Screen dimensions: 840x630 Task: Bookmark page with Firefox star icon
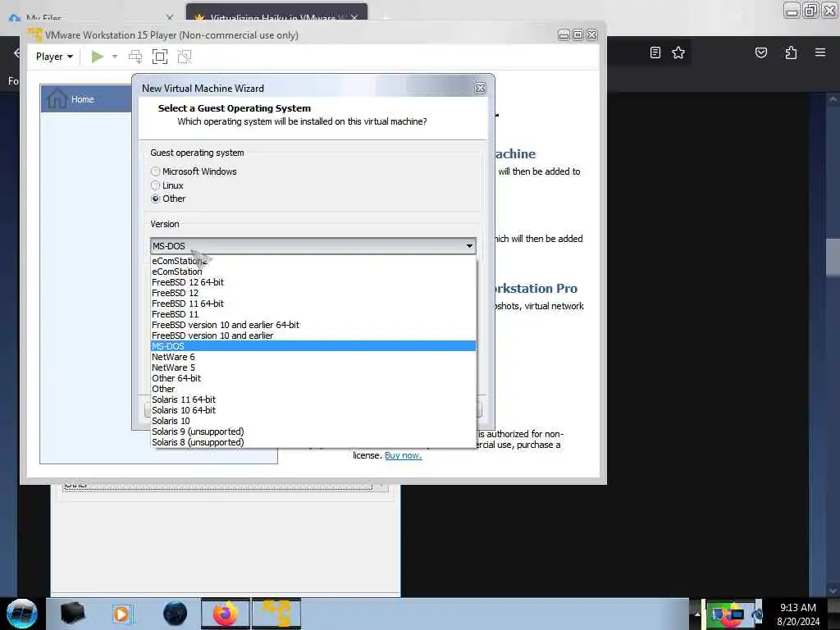(x=678, y=52)
